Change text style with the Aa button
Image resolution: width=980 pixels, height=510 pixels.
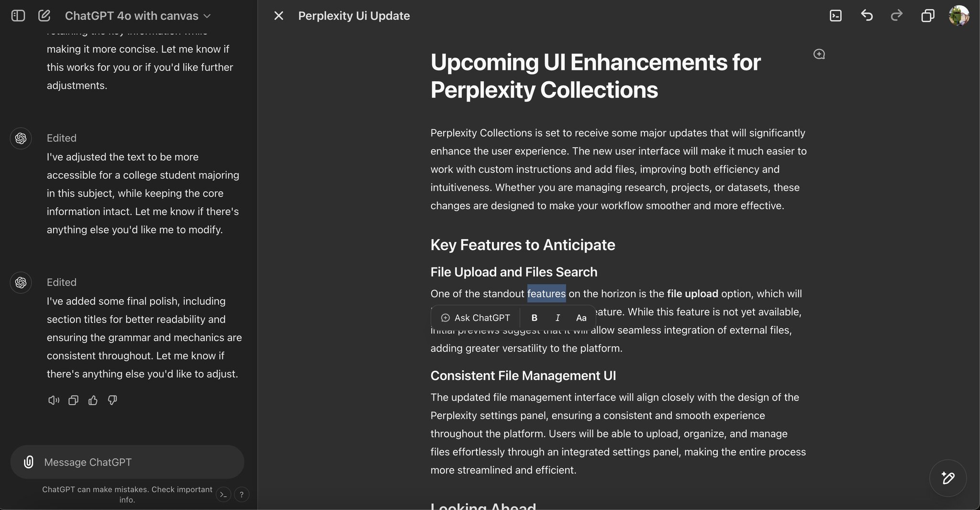click(581, 318)
